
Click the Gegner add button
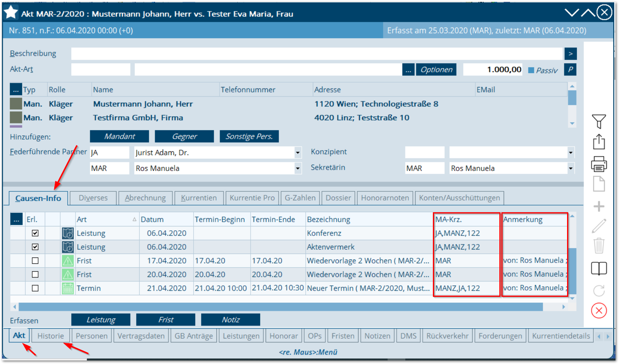185,136
